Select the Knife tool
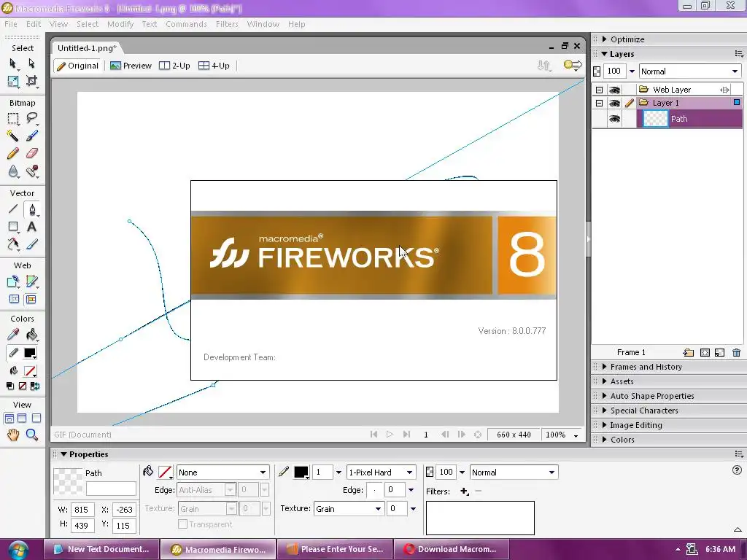 (x=31, y=244)
